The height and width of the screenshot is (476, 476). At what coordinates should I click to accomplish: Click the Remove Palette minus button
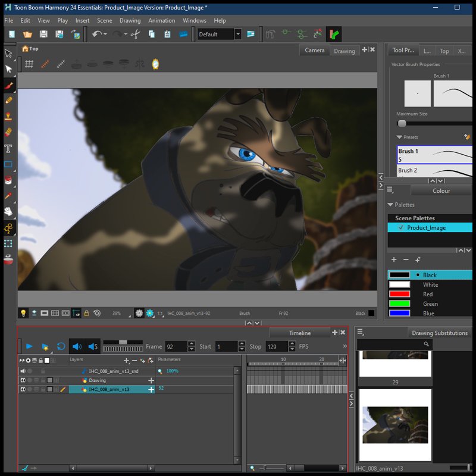pyautogui.click(x=406, y=259)
